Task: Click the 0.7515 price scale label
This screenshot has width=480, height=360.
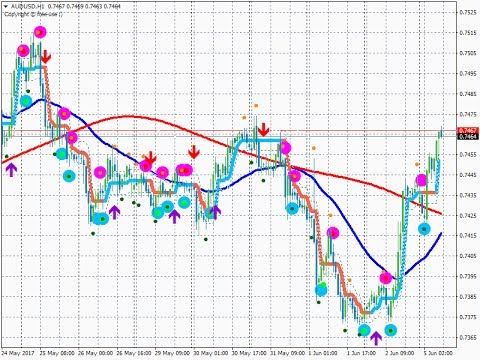Action: 468,33
